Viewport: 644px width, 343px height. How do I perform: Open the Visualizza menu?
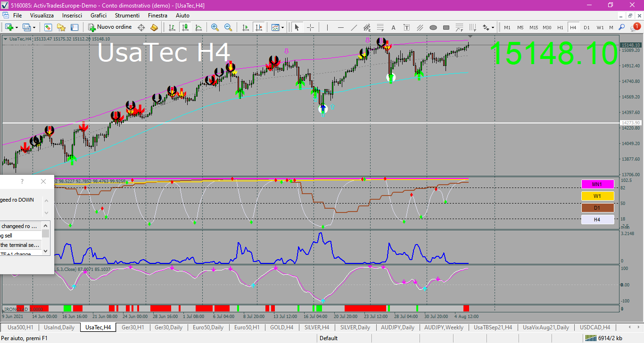(x=42, y=16)
